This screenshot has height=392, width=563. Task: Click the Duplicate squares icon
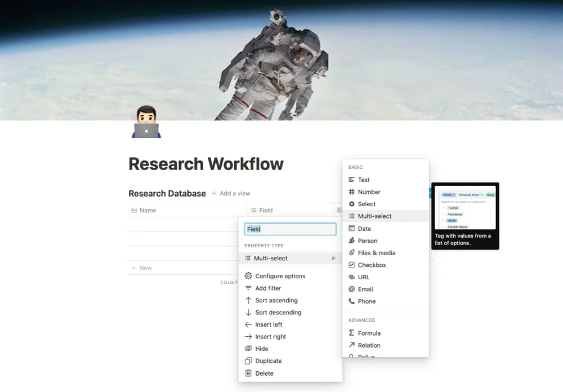[248, 360]
